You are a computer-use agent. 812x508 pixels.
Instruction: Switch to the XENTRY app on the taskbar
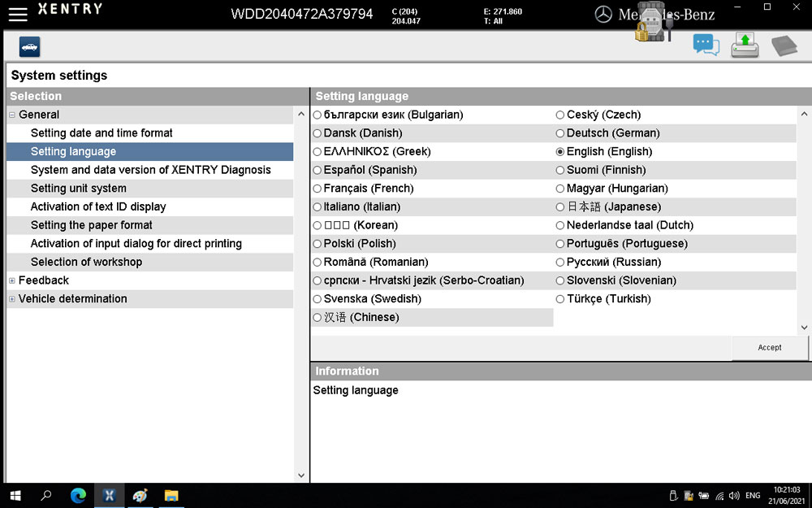click(x=110, y=496)
